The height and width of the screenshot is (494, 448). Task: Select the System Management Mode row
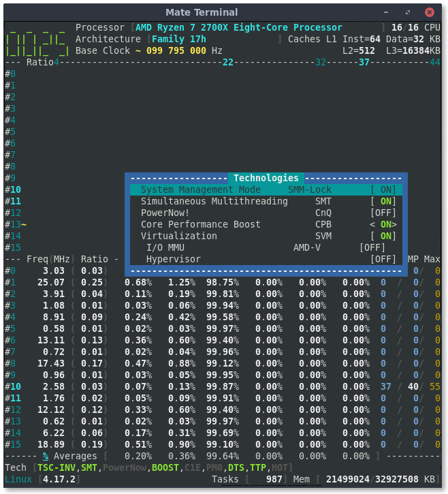266,189
